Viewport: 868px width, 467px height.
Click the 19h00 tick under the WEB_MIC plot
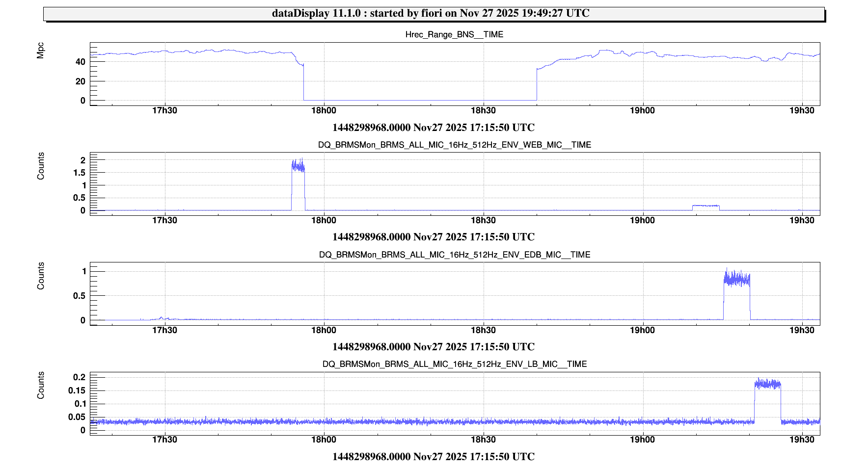[642, 220]
